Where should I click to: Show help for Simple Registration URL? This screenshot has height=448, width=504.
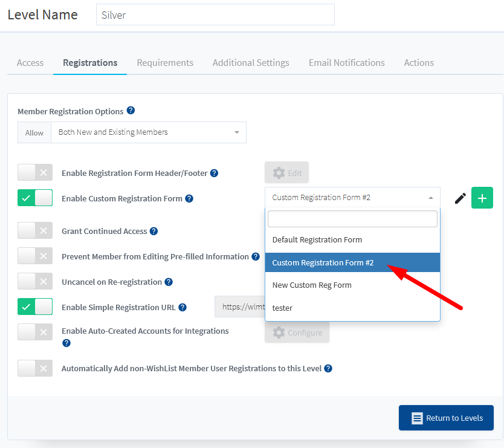183,307
